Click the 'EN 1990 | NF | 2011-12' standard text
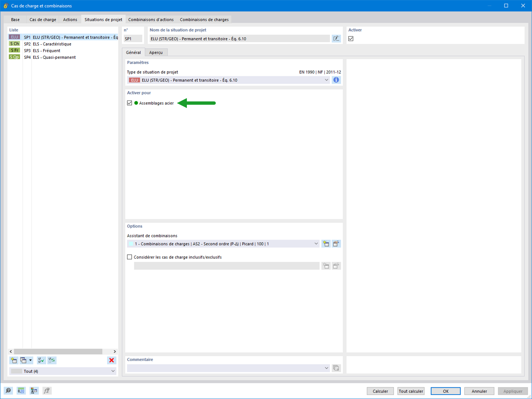Image resolution: width=532 pixels, height=399 pixels. coord(320,72)
